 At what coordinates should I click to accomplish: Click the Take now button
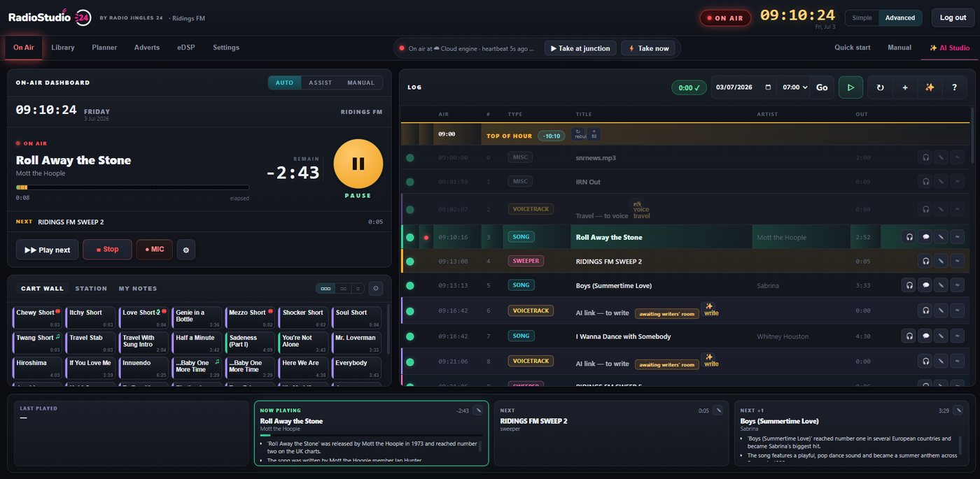coord(648,48)
